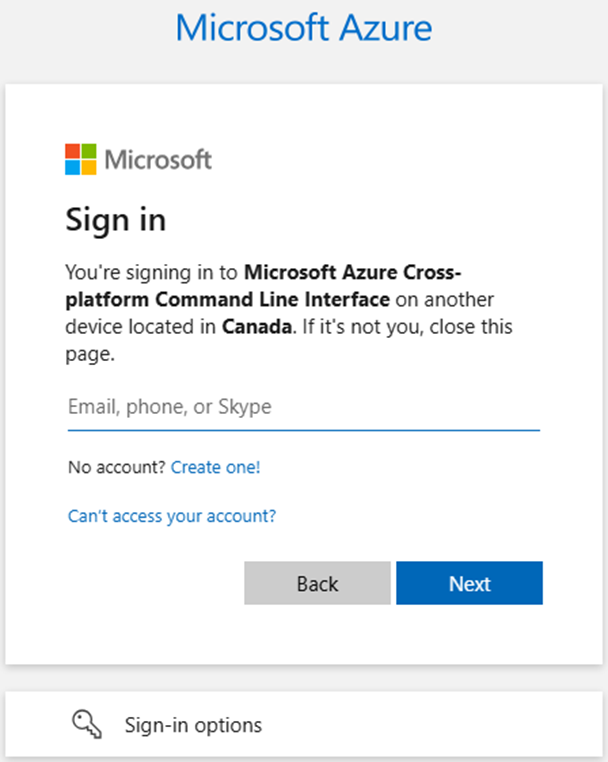Image resolution: width=608 pixels, height=762 pixels.
Task: Focus the Email, phone, or Skype field
Action: pyautogui.click(x=303, y=407)
